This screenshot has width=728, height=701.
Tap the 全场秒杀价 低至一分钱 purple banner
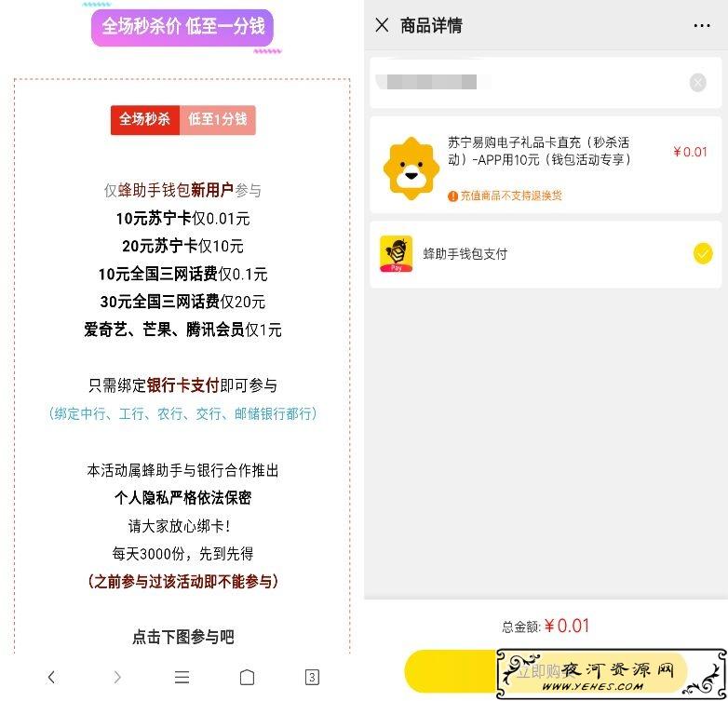(182, 27)
